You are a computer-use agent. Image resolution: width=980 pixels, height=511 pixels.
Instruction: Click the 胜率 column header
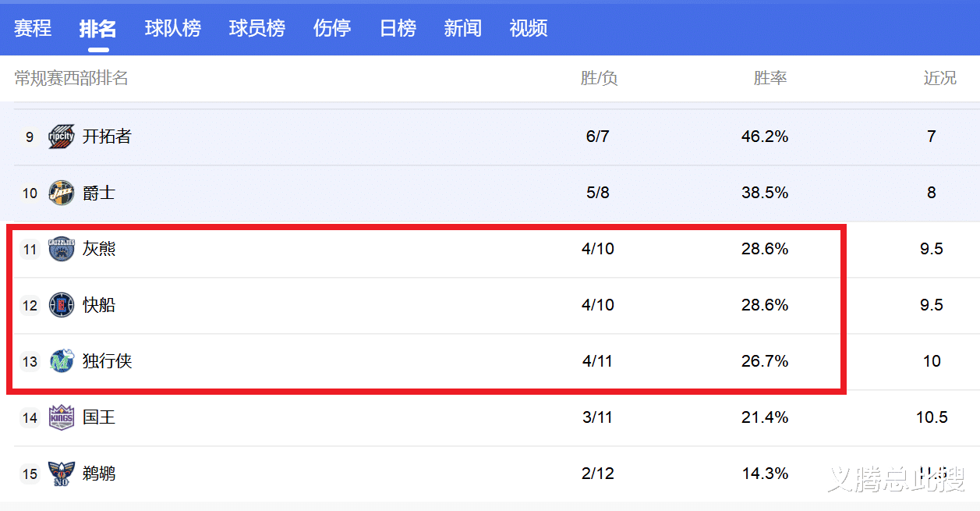770,78
